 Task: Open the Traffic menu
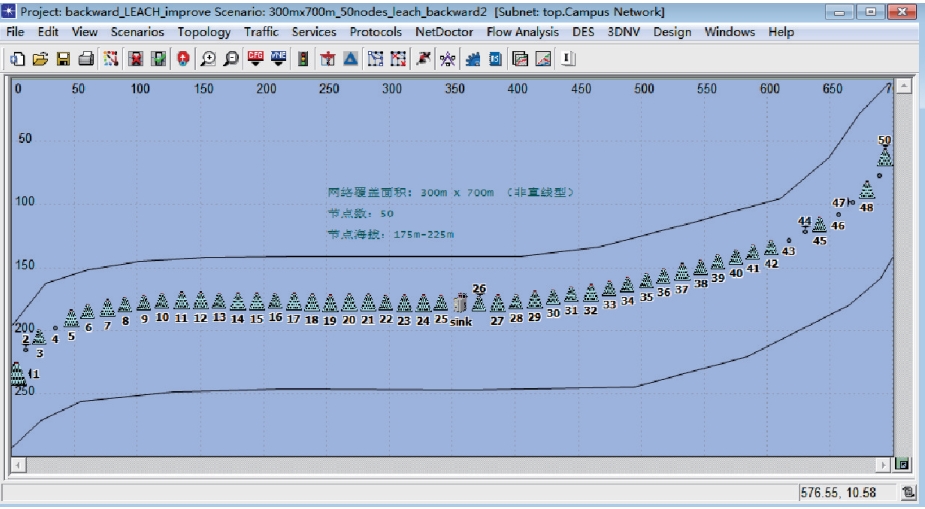(x=261, y=32)
